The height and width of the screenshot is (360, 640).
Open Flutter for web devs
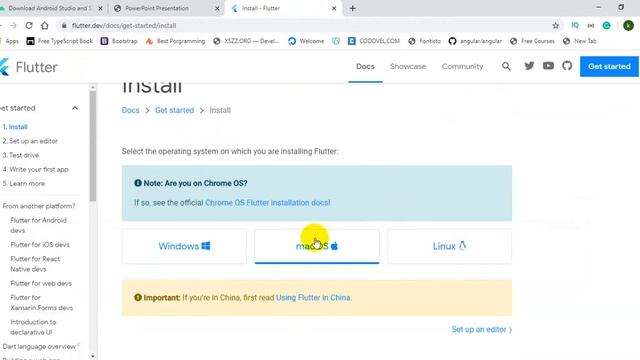tap(41, 283)
